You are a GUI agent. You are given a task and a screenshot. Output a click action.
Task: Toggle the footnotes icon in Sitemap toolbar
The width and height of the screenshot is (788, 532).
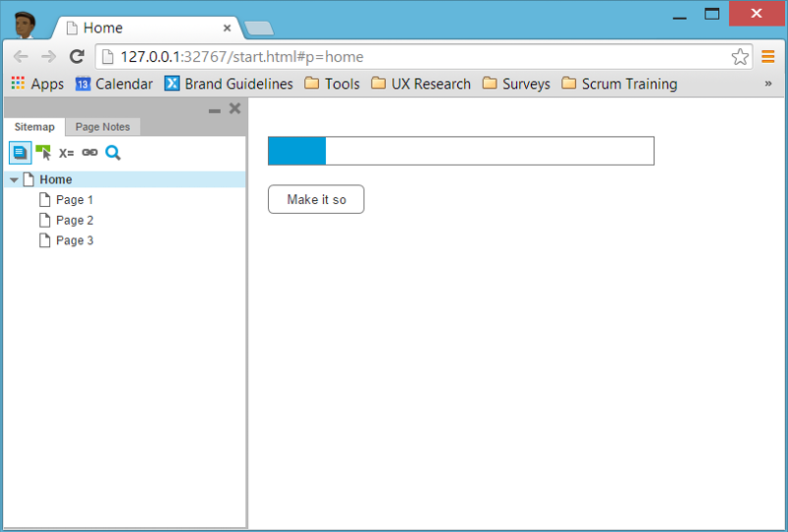pyautogui.click(x=20, y=153)
